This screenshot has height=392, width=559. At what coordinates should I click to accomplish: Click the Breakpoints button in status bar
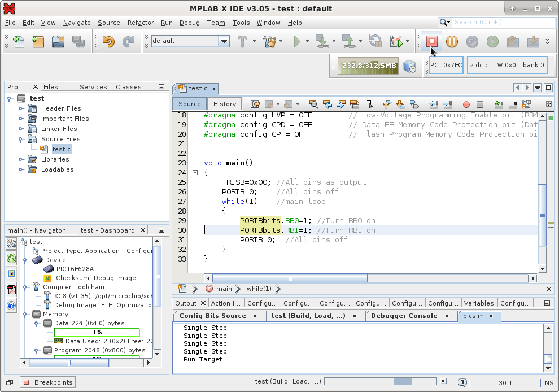coord(48,382)
